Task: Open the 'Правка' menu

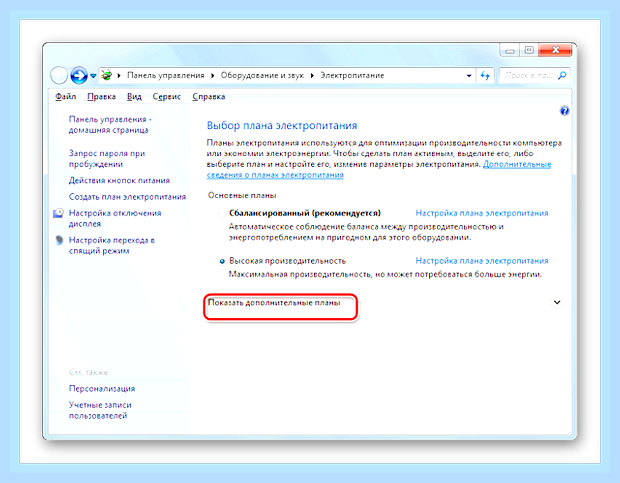Action: click(102, 96)
